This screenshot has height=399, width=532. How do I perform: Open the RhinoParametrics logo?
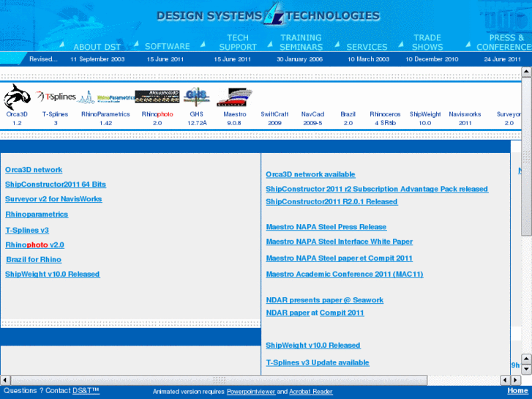106,97
